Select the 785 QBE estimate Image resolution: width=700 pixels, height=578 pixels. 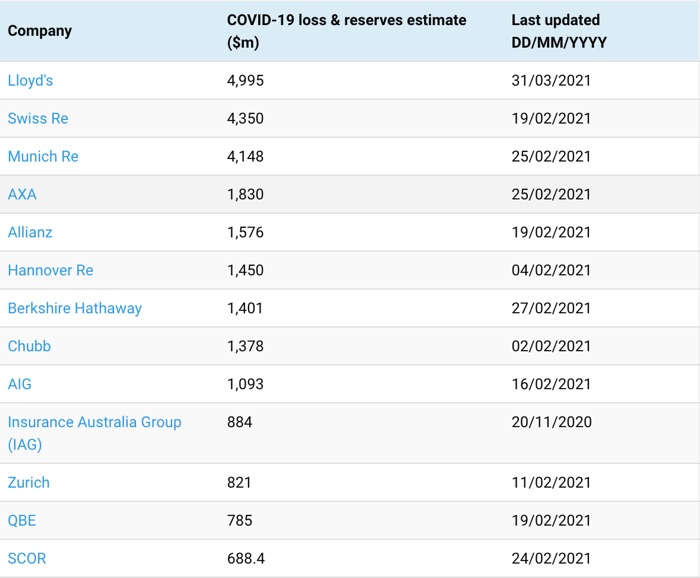[x=239, y=521]
